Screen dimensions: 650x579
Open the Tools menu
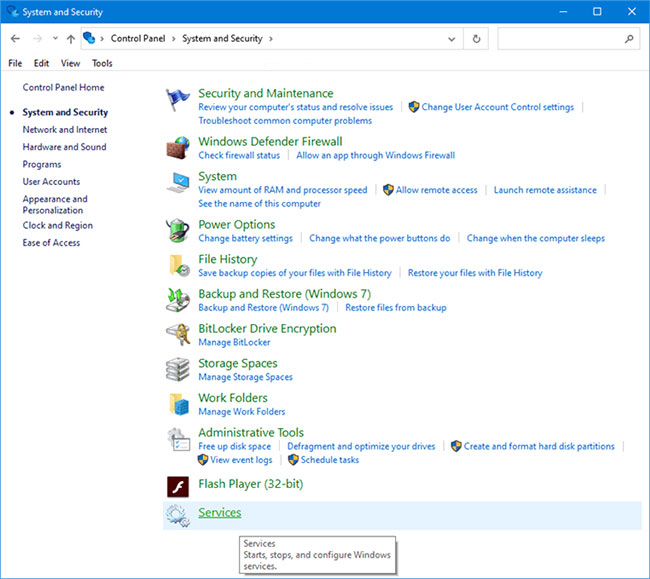[x=102, y=63]
